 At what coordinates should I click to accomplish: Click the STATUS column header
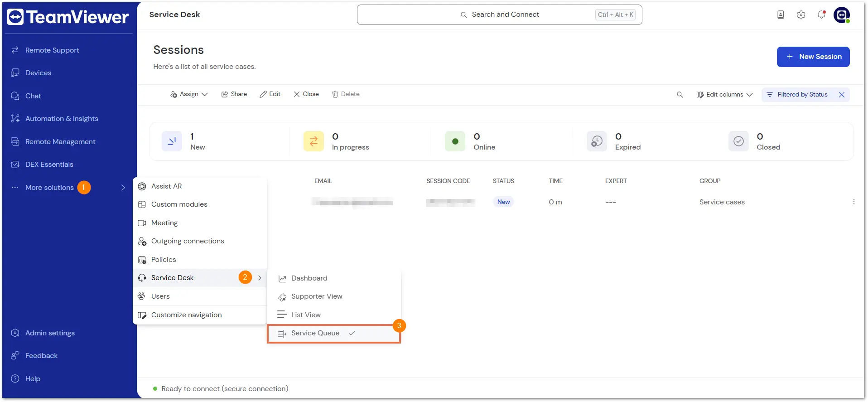pyautogui.click(x=503, y=181)
